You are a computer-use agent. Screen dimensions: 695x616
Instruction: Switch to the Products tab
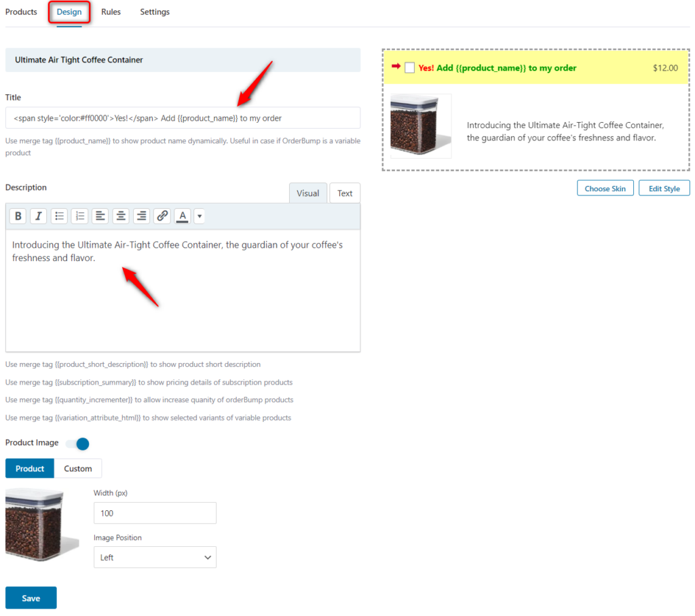point(21,12)
